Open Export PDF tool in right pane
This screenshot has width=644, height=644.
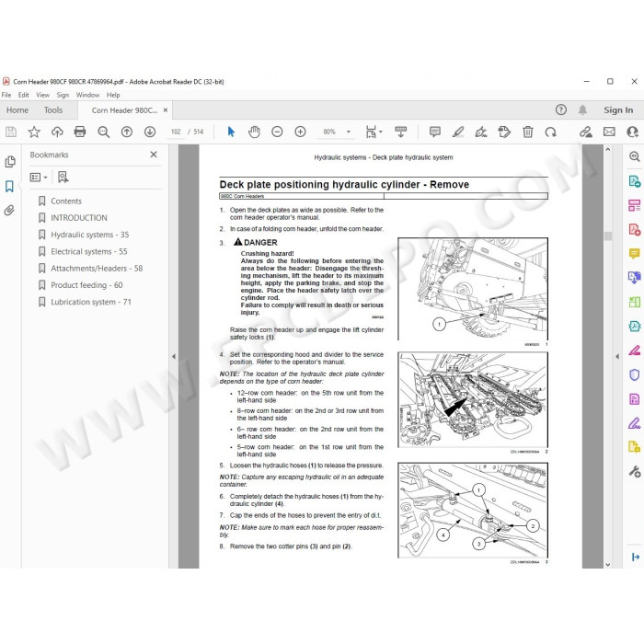click(x=635, y=180)
